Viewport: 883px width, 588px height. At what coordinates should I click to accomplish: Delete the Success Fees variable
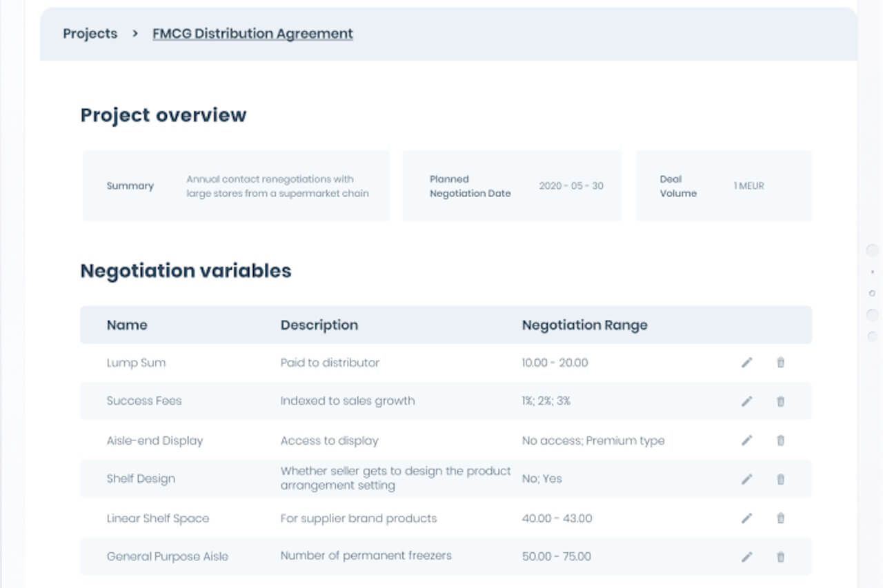(x=780, y=401)
